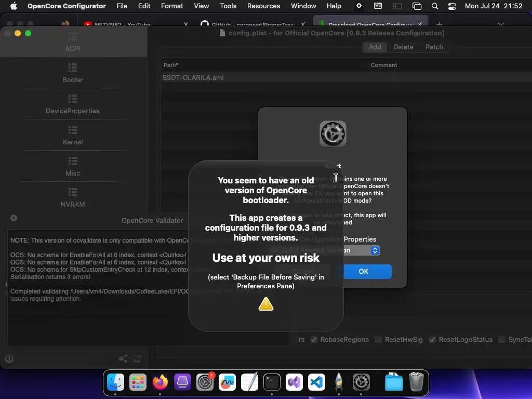Open System Settings with badge in Dock
Image resolution: width=532 pixels, height=399 pixels.
pos(205,382)
